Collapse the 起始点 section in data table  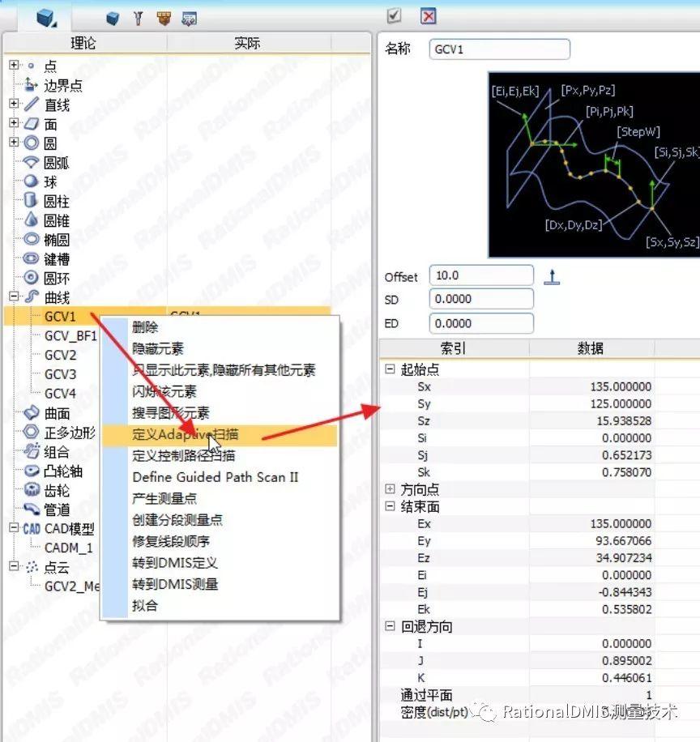[x=391, y=369]
